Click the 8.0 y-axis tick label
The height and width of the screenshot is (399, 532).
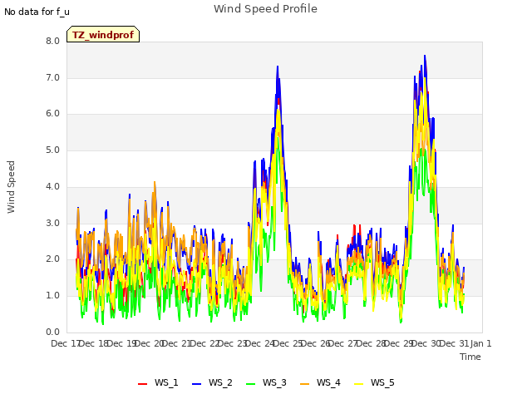pos(52,41)
